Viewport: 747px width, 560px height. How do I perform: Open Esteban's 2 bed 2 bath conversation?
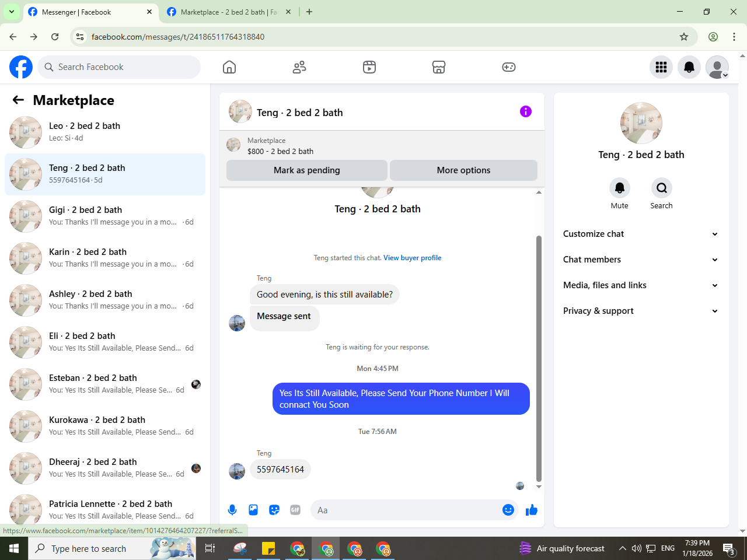point(105,384)
